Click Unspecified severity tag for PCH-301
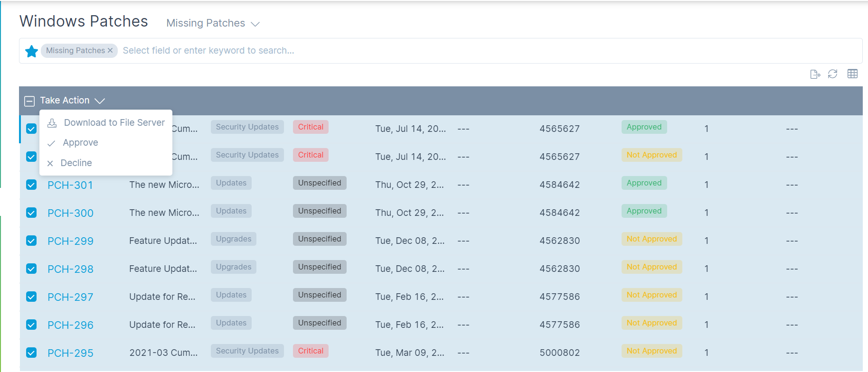The height and width of the screenshot is (372, 868). click(x=320, y=183)
